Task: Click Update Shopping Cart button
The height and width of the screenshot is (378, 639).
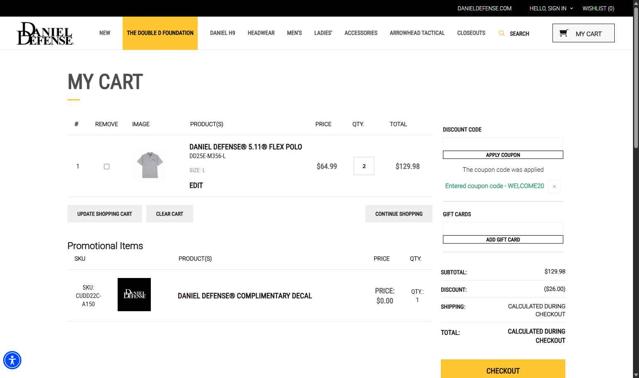Action: click(104, 214)
